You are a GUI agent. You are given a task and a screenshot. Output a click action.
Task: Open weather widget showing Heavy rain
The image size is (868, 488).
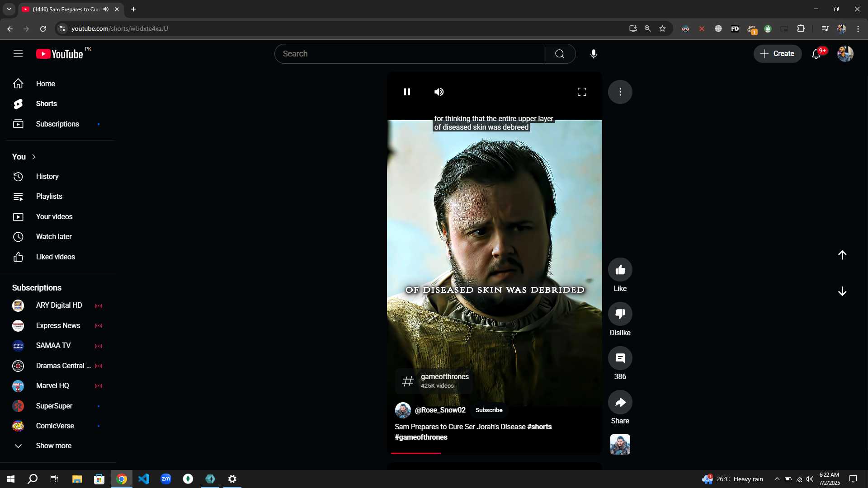click(732, 479)
